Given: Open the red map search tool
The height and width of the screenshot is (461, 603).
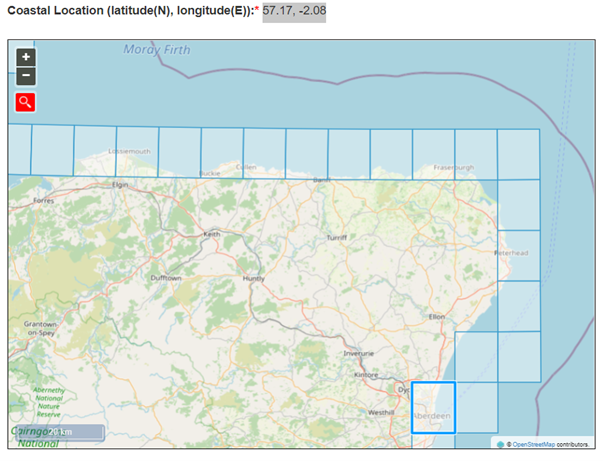Looking at the screenshot, I should coord(26,102).
